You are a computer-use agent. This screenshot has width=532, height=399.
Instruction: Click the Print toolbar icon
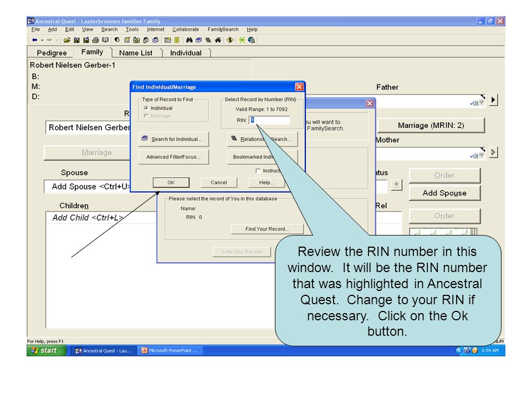96,40
